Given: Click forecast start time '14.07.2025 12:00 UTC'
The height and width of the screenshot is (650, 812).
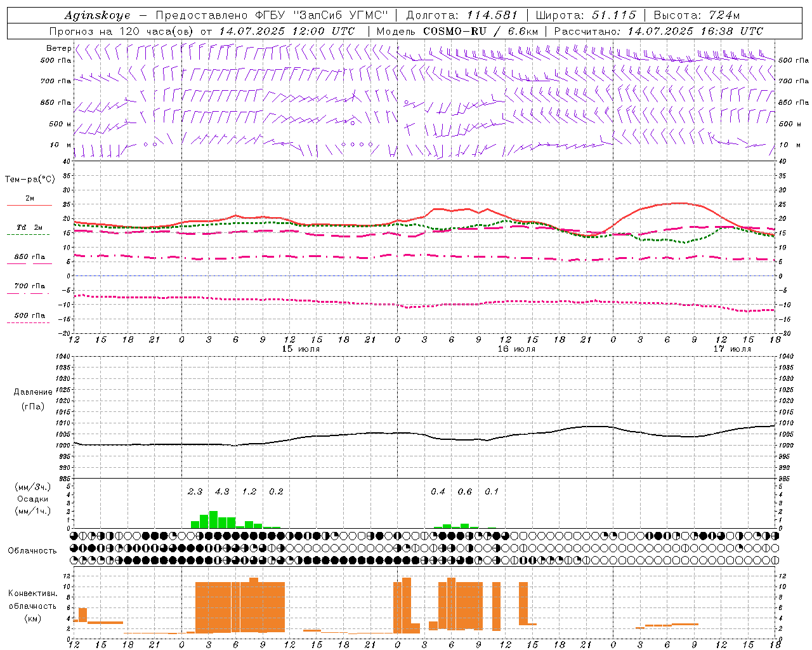Looking at the screenshot, I should coord(287,31).
